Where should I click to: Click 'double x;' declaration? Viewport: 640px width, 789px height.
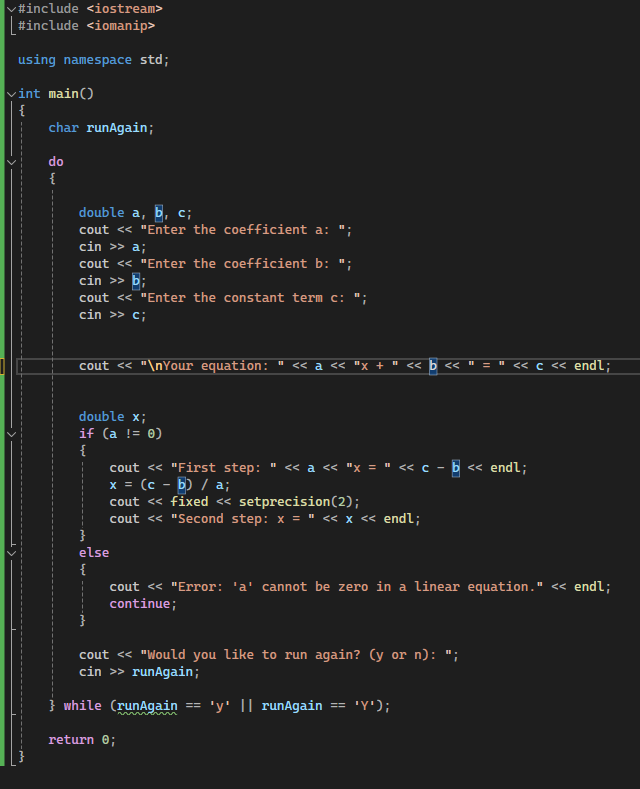tap(113, 417)
